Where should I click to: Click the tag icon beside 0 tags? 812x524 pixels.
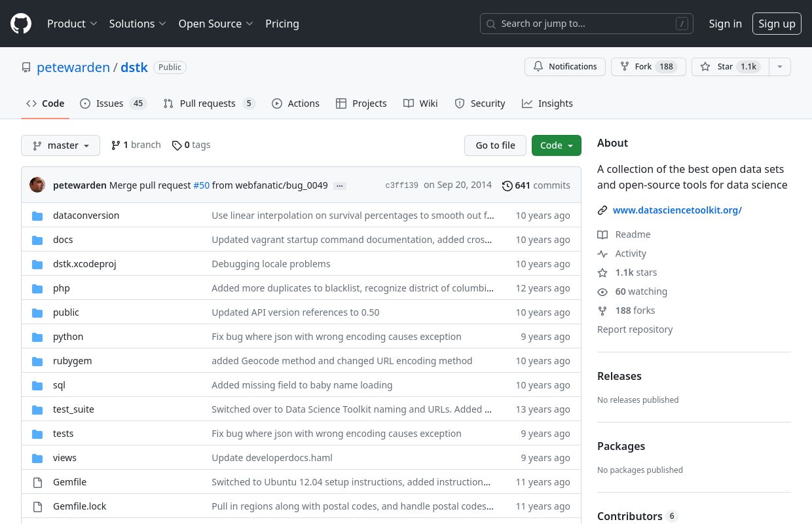(177, 145)
